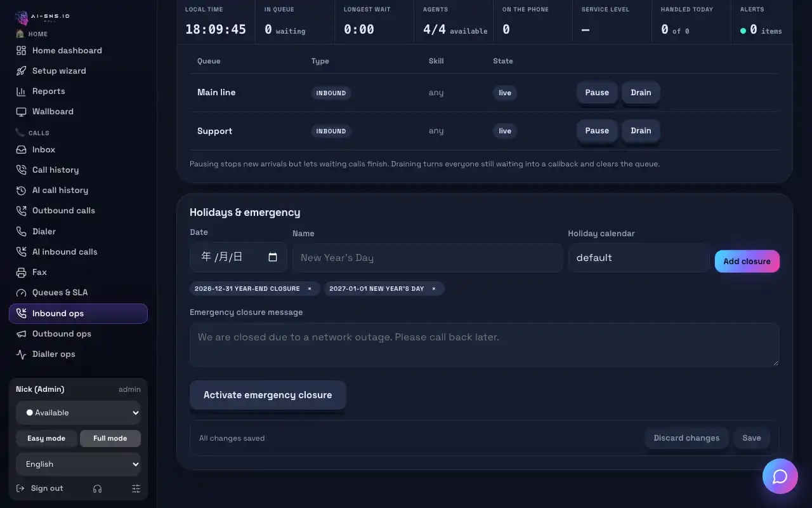Click the Inbox tray icon
Screen dimensions: 812x508
pos(21,150)
